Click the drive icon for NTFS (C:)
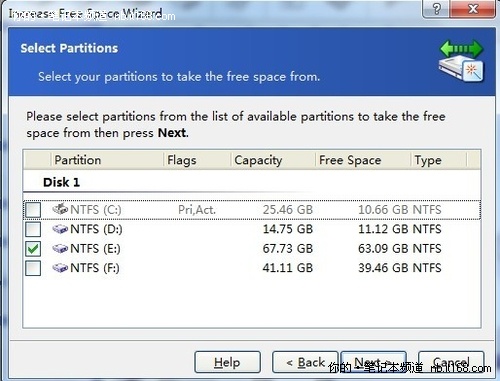The height and width of the screenshot is (381, 500). [60, 209]
